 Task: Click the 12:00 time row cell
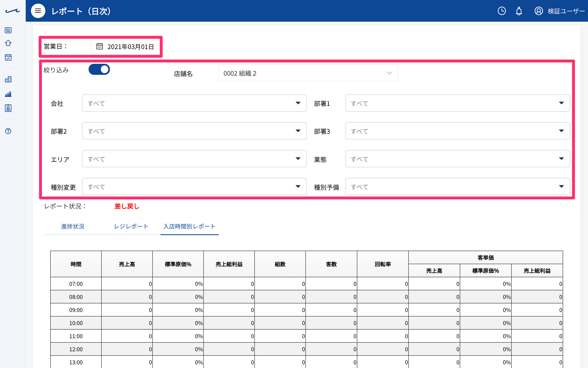[x=76, y=349]
